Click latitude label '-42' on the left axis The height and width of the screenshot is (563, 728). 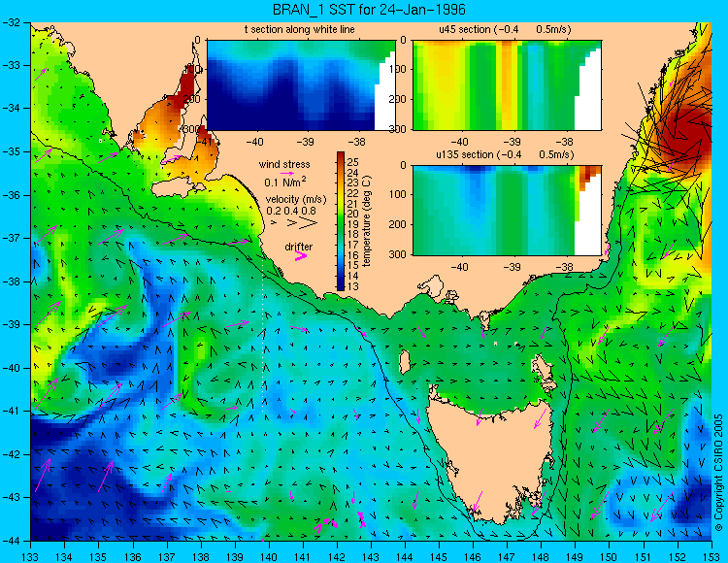[x=13, y=454]
